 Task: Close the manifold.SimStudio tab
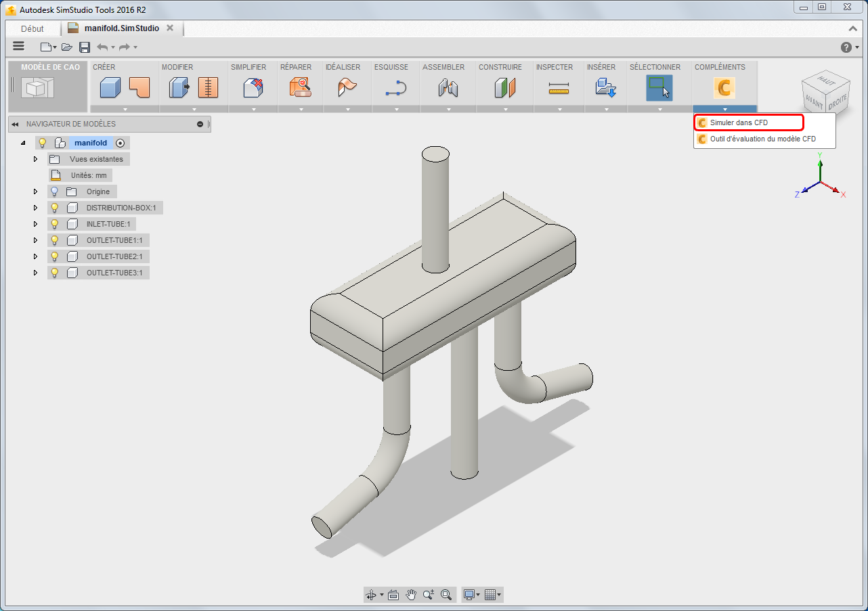170,28
